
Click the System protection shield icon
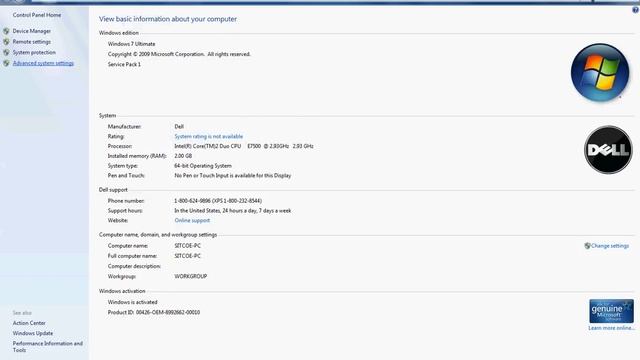pos(6,52)
